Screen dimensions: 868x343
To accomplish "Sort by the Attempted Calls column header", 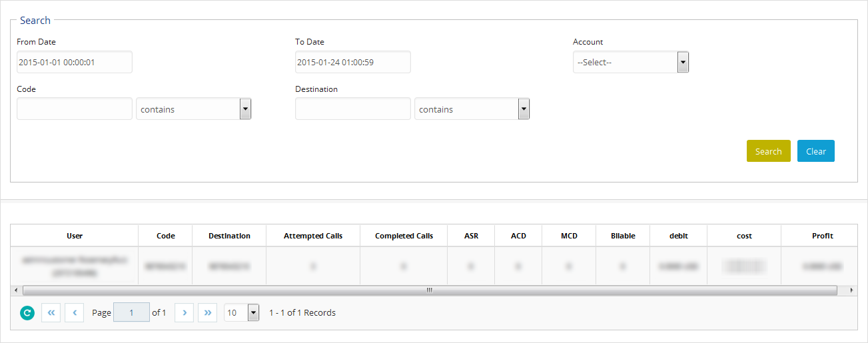I will [x=313, y=236].
